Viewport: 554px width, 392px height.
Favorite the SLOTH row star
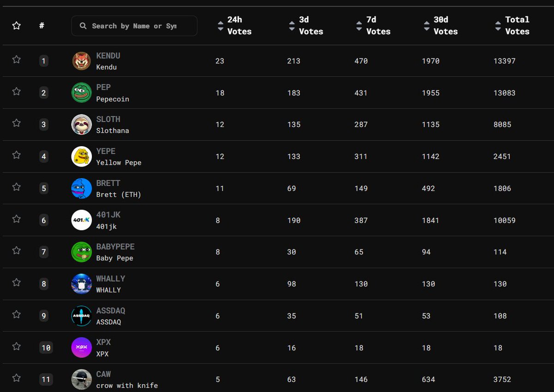pos(17,123)
